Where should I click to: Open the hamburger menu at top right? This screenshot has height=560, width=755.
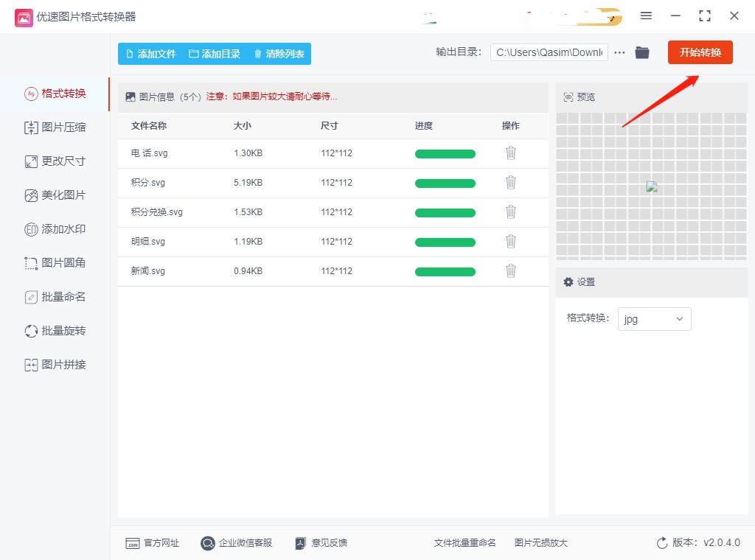click(646, 15)
